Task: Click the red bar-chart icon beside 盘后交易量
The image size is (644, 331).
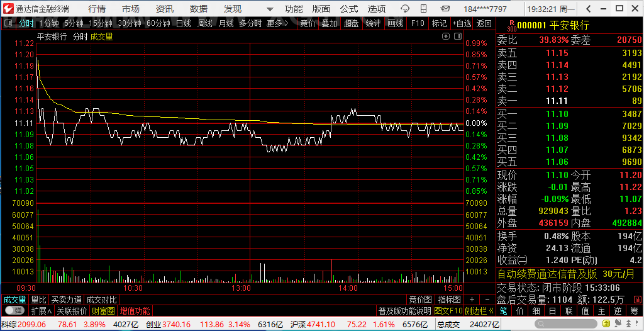Action: tap(638, 300)
